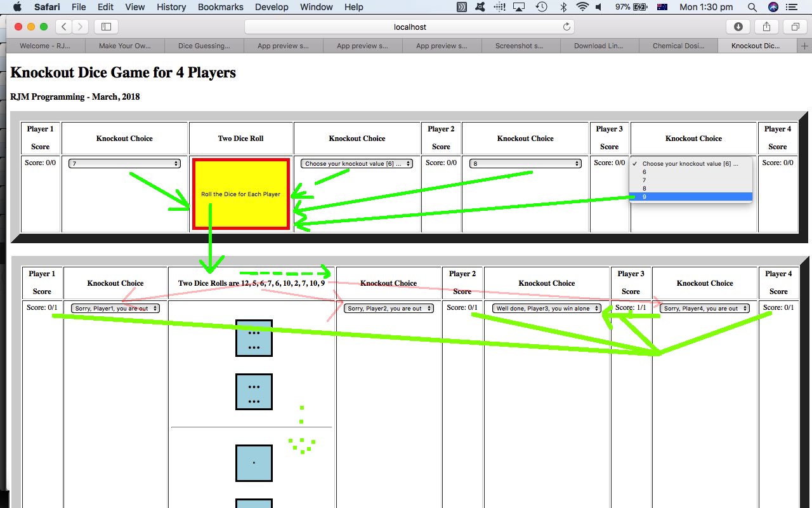Image resolution: width=812 pixels, height=508 pixels.
Task: Click the Share toolbar icon
Action: (x=766, y=27)
